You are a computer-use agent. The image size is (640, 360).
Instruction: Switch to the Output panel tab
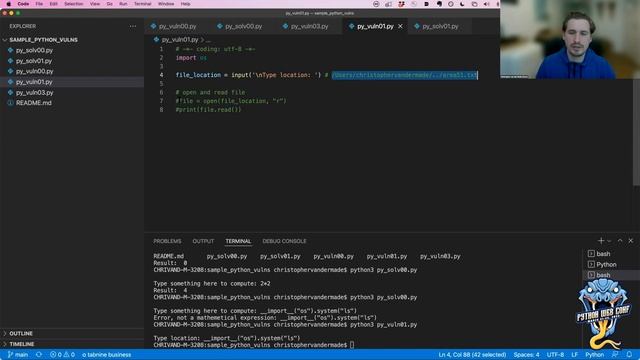click(203, 241)
